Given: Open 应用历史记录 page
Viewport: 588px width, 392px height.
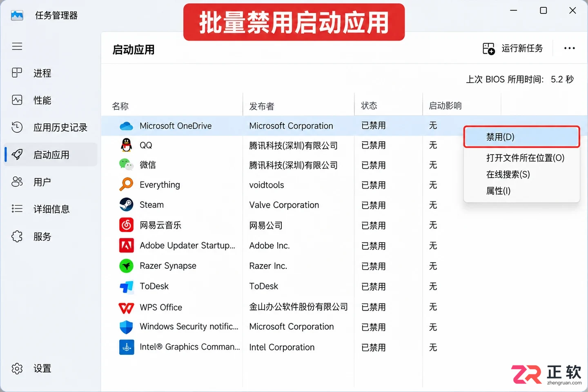Looking at the screenshot, I should 51,127.
